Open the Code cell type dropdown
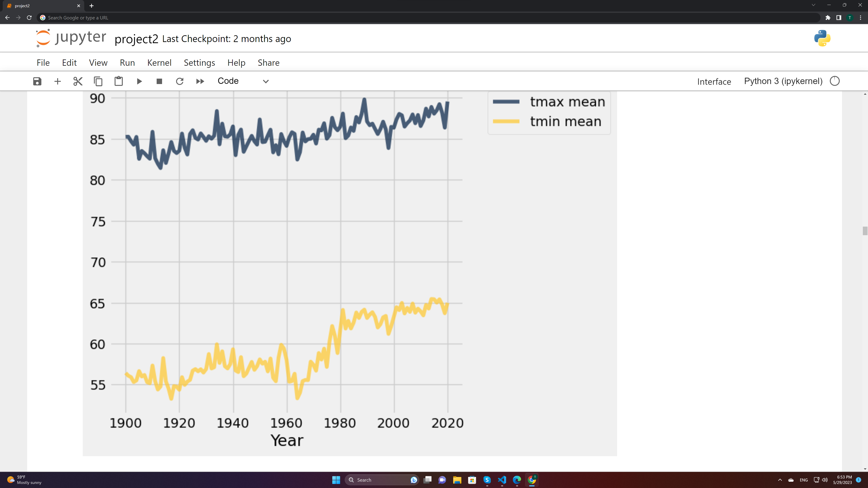 [x=243, y=81]
